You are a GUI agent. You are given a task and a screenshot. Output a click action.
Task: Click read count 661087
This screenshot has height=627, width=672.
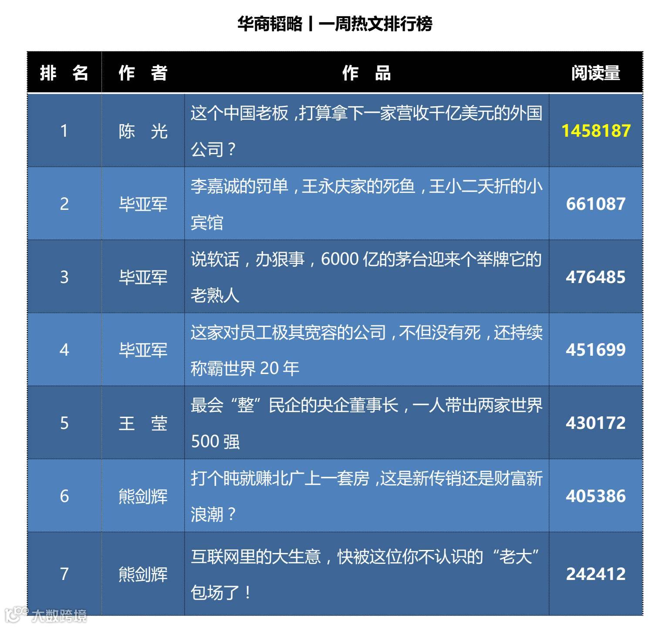pyautogui.click(x=595, y=204)
